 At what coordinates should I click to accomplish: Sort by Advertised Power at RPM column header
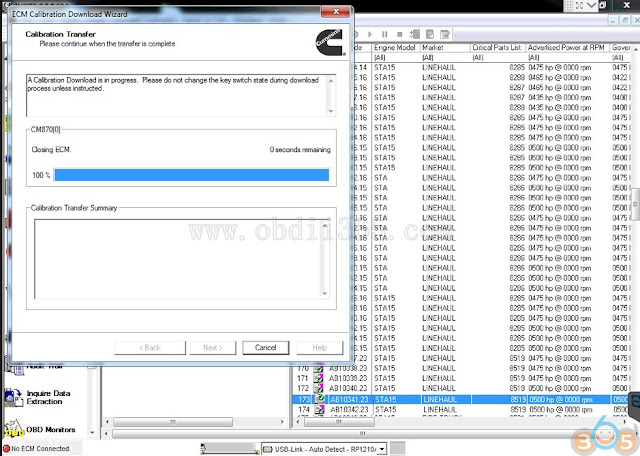566,48
